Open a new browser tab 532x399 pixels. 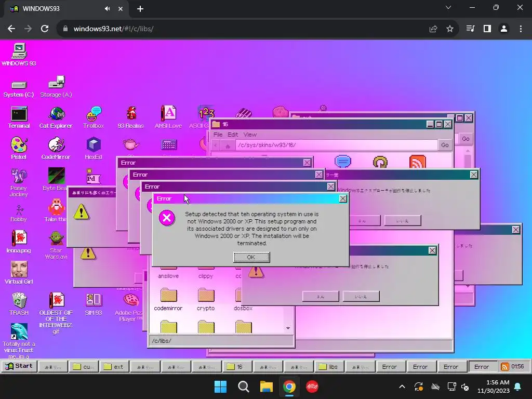pos(140,9)
